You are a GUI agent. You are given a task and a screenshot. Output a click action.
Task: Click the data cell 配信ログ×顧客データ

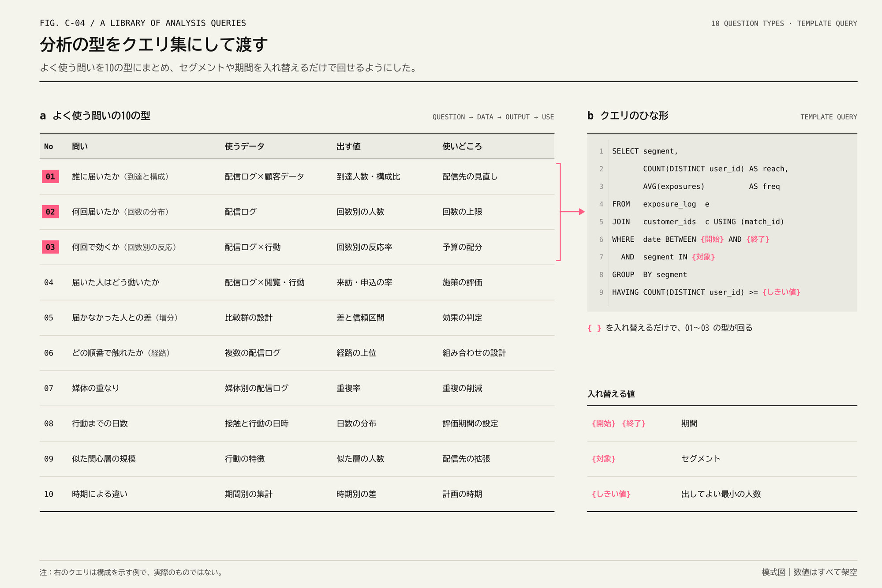[x=265, y=176]
